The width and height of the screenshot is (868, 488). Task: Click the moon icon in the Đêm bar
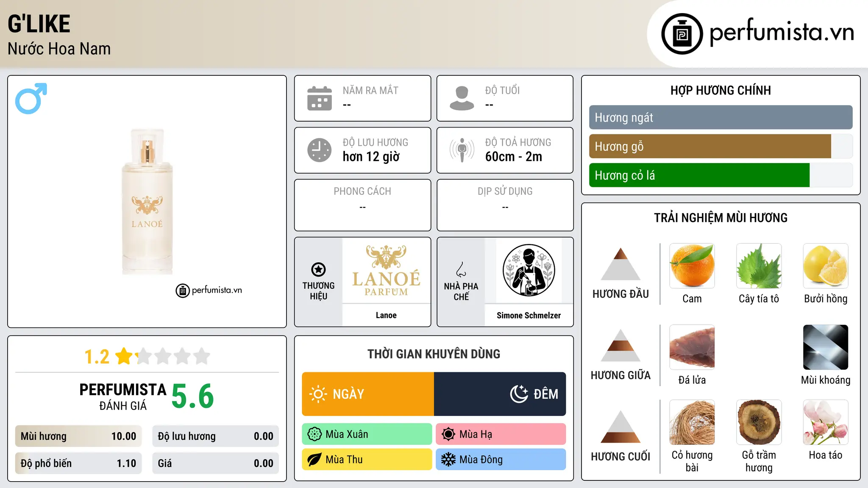[519, 394]
